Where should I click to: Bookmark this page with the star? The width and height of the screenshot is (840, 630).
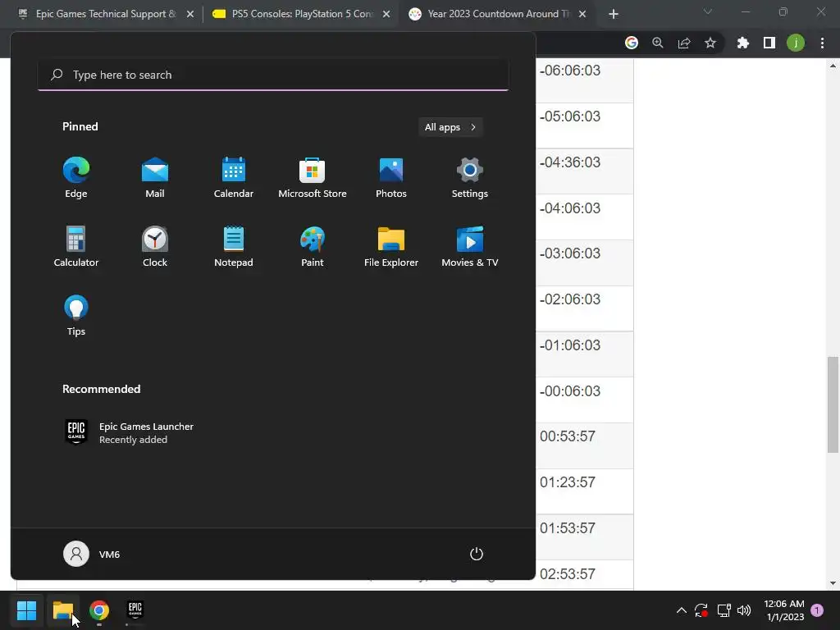(710, 43)
